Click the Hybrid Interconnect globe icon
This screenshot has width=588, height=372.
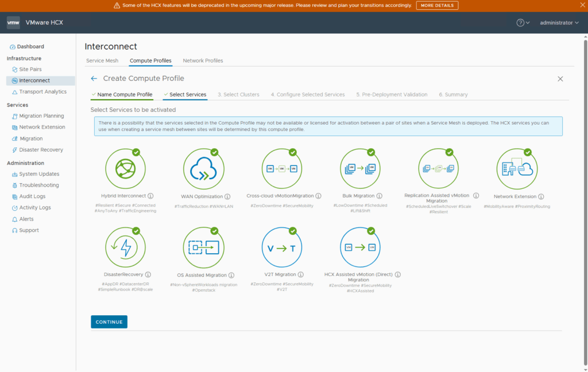coord(125,169)
